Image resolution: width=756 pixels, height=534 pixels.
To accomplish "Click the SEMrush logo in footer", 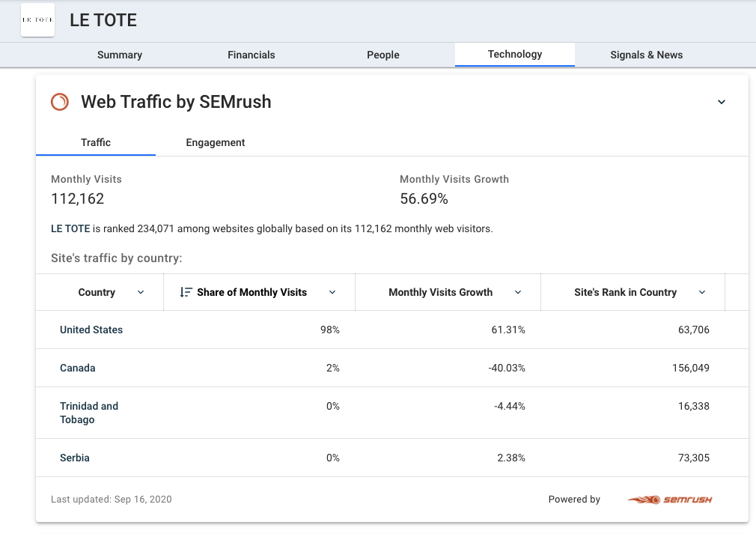I will [670, 500].
